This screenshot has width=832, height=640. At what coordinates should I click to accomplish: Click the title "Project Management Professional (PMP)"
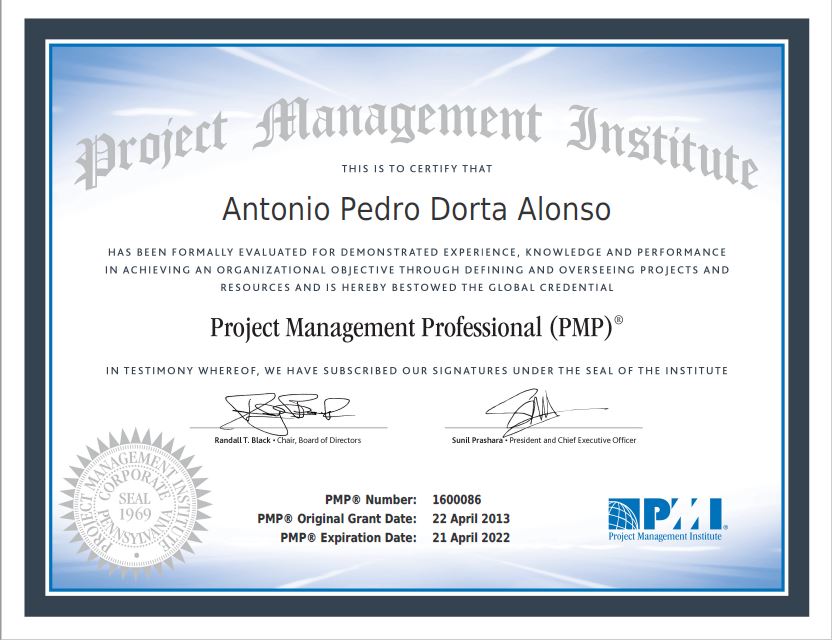click(417, 327)
